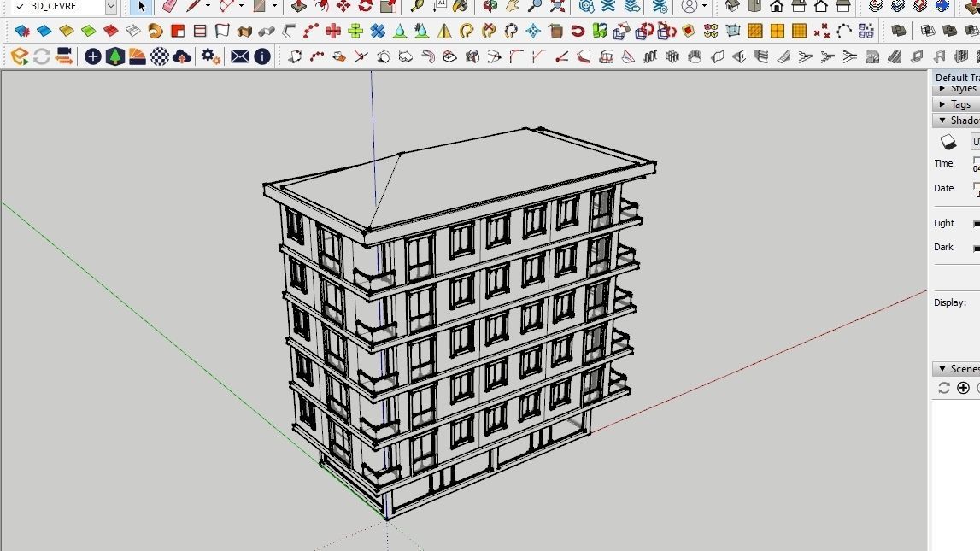Choose the Move tool with four red arrows
The width and height of the screenshot is (980, 551).
[343, 7]
